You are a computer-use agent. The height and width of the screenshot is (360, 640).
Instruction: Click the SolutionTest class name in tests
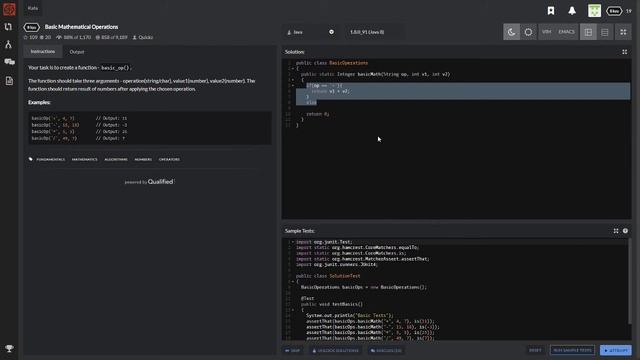click(x=344, y=276)
